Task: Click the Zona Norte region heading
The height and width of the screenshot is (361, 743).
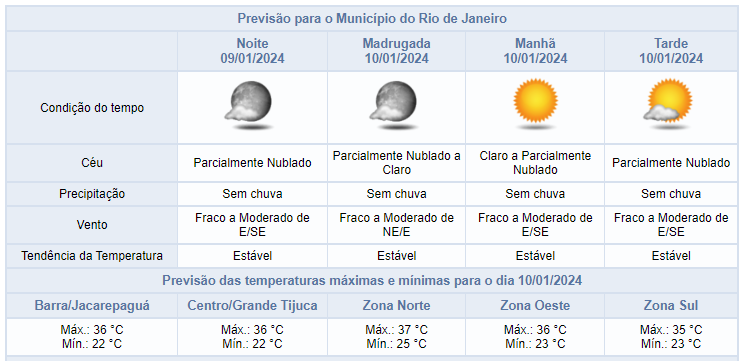Action: 396,306
